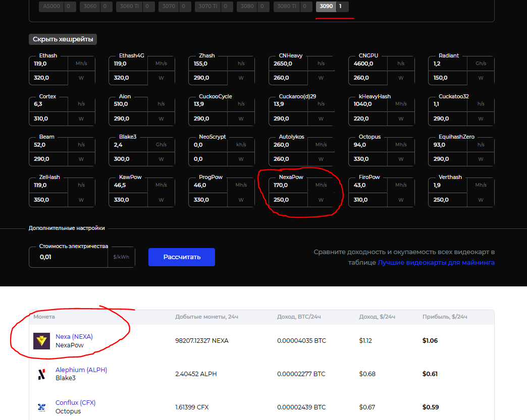Click the Conflux coin logo icon

[42, 407]
